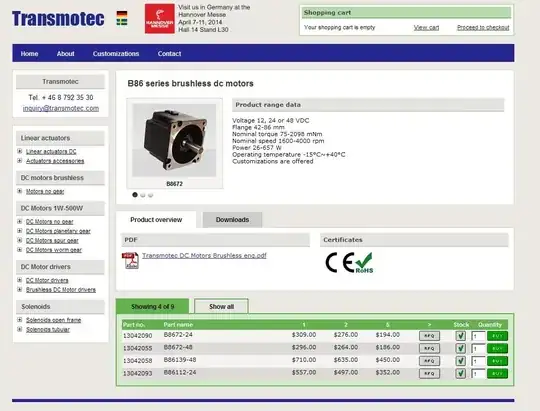This screenshot has width=540, height=411.
Task: Click quantity field for B8672-24
Action: click(478, 336)
